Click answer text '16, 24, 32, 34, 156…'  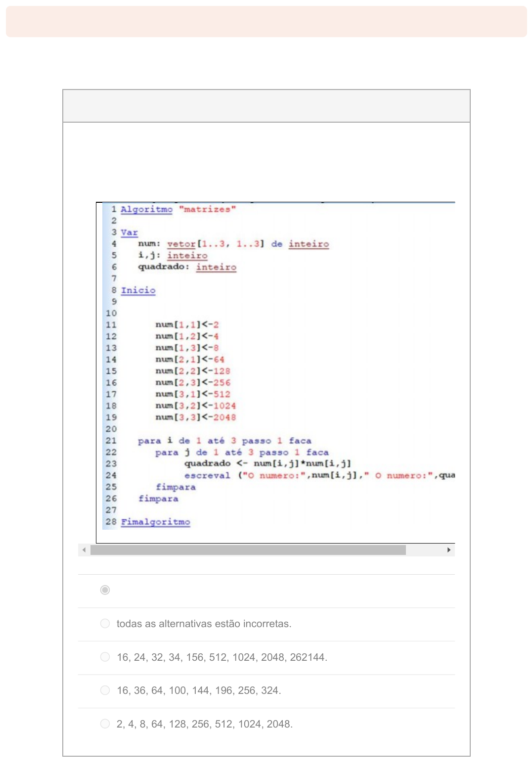click(x=222, y=657)
